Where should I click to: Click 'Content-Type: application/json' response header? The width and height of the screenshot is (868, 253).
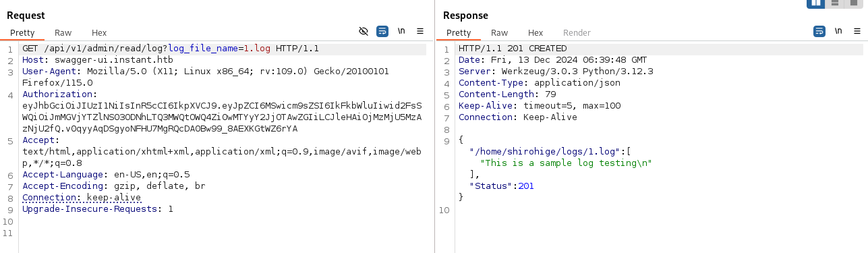tap(540, 82)
